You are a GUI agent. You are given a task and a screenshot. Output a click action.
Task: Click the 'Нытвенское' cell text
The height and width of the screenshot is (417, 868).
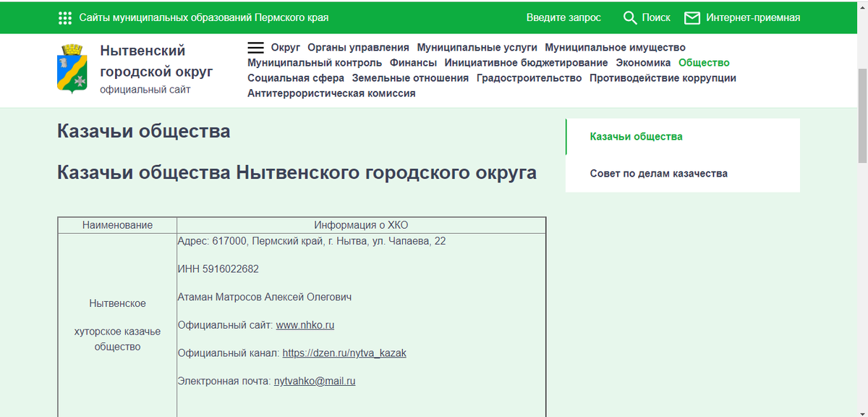click(117, 303)
